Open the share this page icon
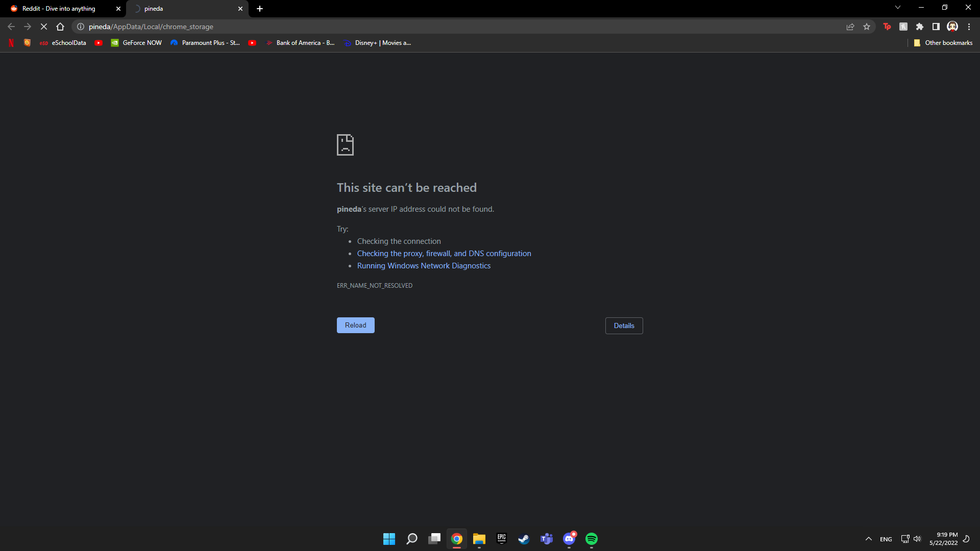Screen dimensions: 980x551 (850, 27)
